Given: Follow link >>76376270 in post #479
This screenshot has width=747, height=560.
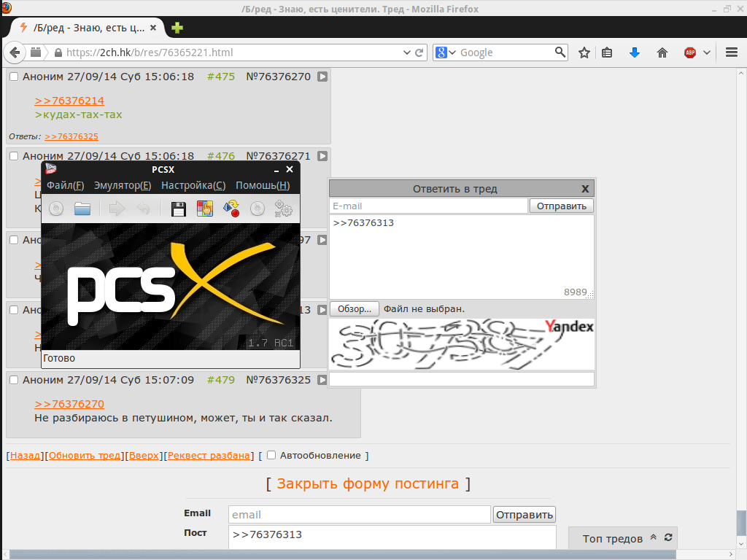Looking at the screenshot, I should 69,404.
